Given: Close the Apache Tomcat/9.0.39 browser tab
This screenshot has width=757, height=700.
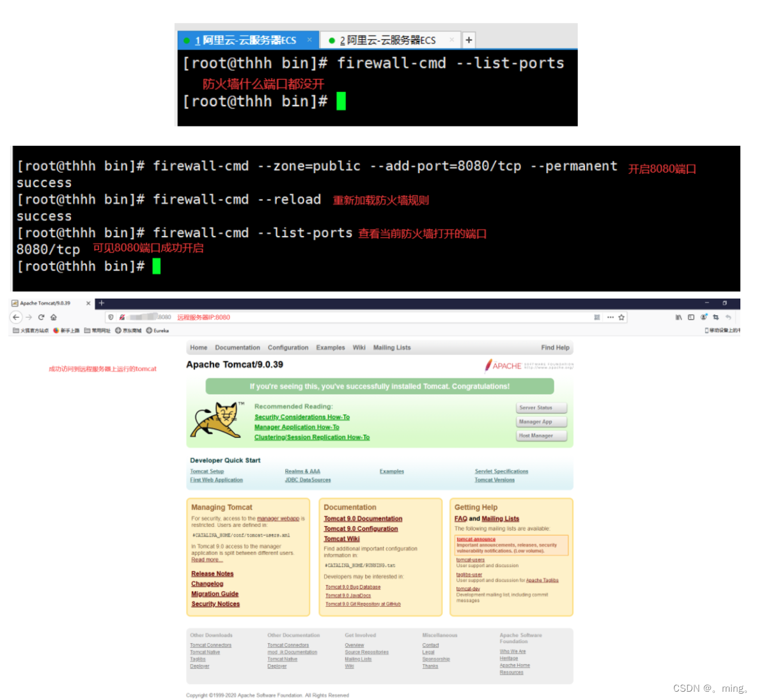Looking at the screenshot, I should 88,303.
